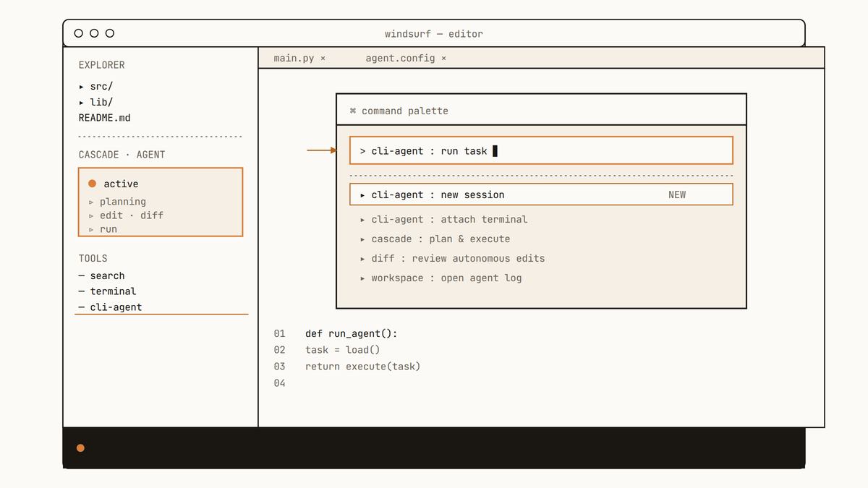This screenshot has height=488, width=868.
Task: Click the return execute(task) line
Action: coord(363,367)
